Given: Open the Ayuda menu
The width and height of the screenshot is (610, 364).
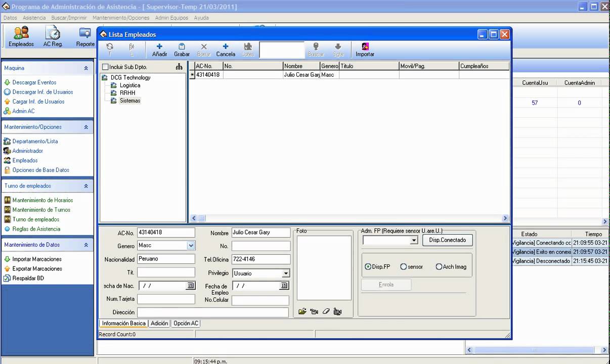Looking at the screenshot, I should coord(201,18).
